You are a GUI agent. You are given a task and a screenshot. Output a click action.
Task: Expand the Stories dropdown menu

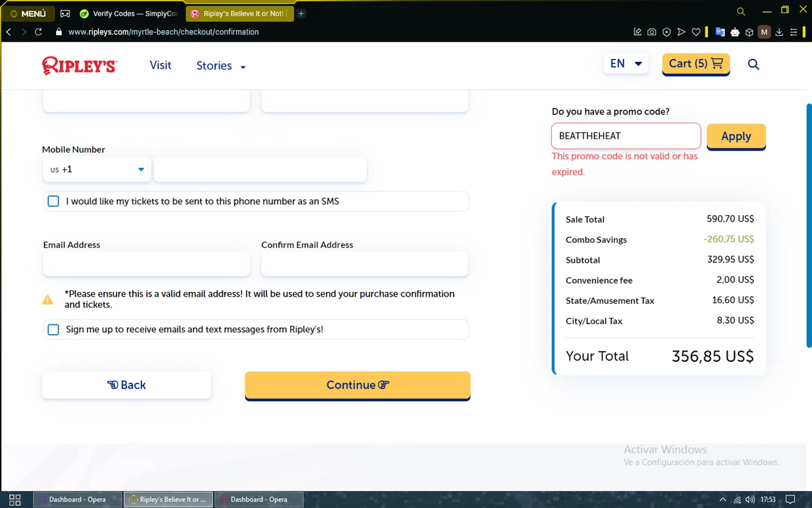point(221,66)
